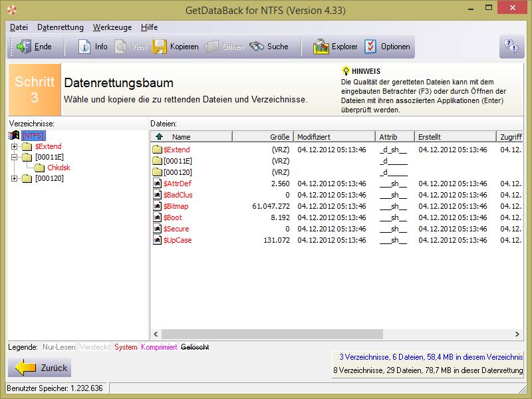Select the $Boot file name
This screenshot has height=399, width=532.
(x=173, y=217)
